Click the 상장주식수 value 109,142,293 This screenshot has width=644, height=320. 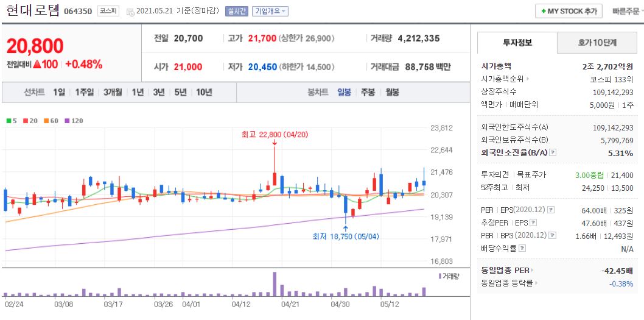[613, 92]
